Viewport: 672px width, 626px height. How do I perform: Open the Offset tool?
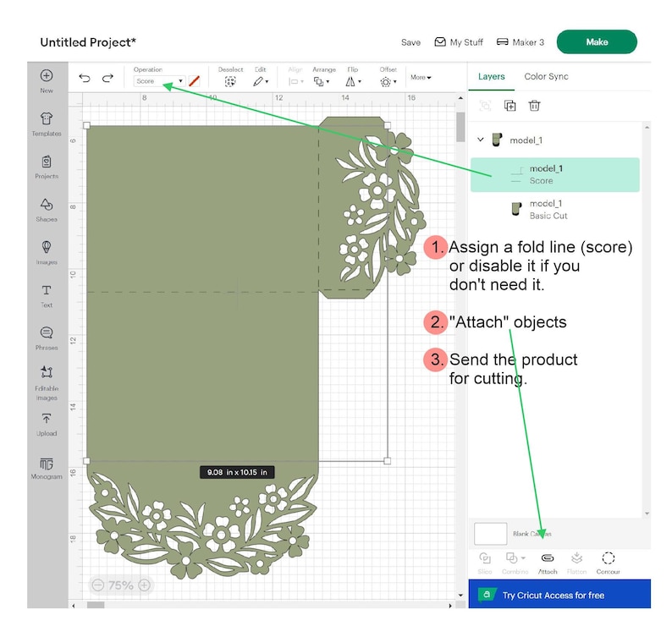pyautogui.click(x=388, y=81)
